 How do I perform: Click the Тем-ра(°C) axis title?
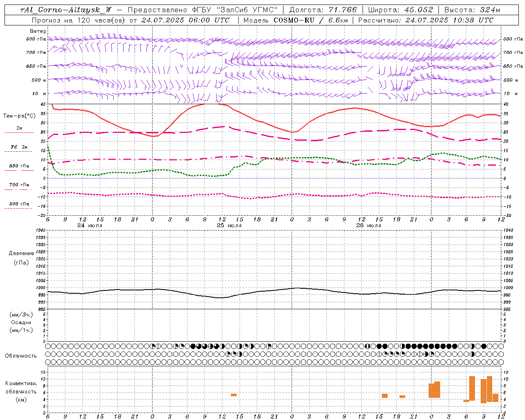pyautogui.click(x=19, y=116)
